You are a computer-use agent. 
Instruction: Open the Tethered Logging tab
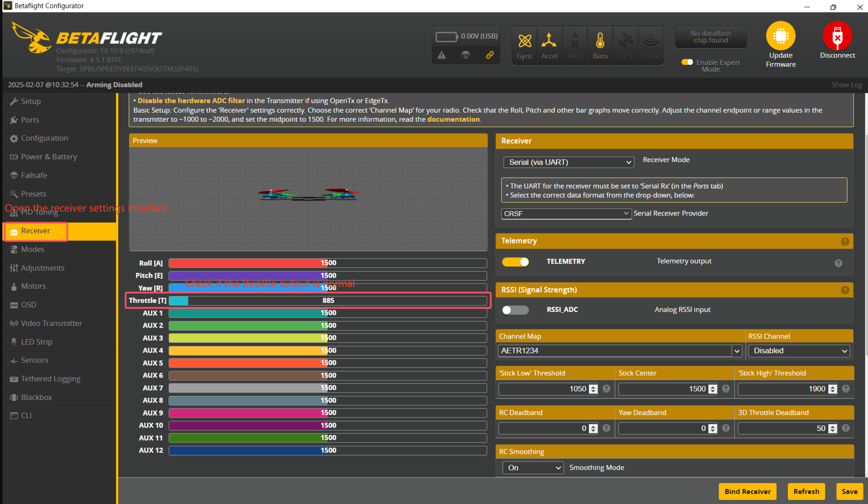tap(59, 379)
